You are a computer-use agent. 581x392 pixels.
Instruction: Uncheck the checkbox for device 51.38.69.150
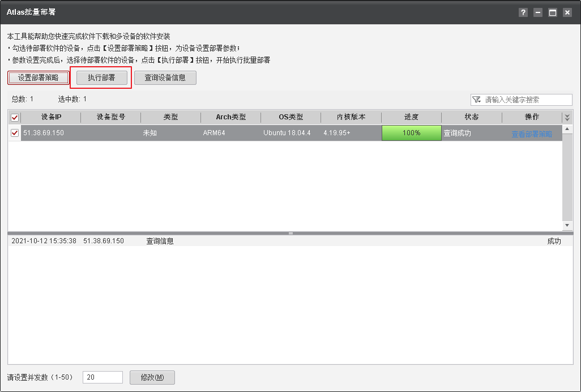[x=15, y=132]
